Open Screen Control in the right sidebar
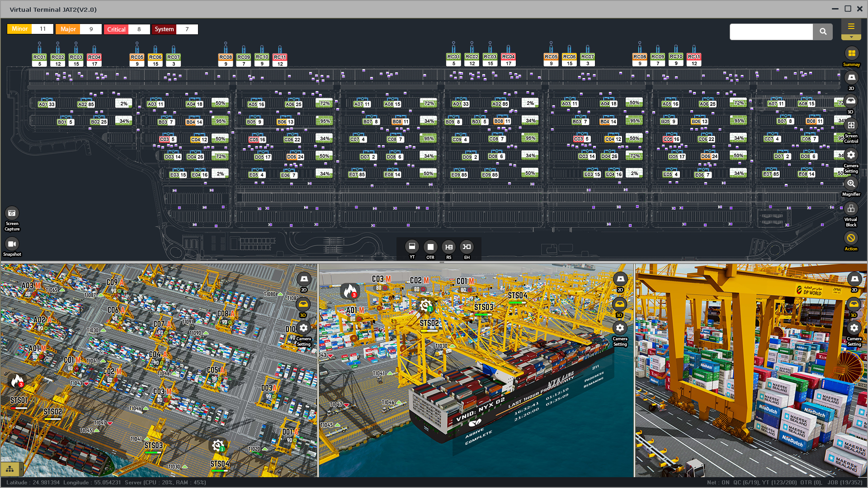 851,126
